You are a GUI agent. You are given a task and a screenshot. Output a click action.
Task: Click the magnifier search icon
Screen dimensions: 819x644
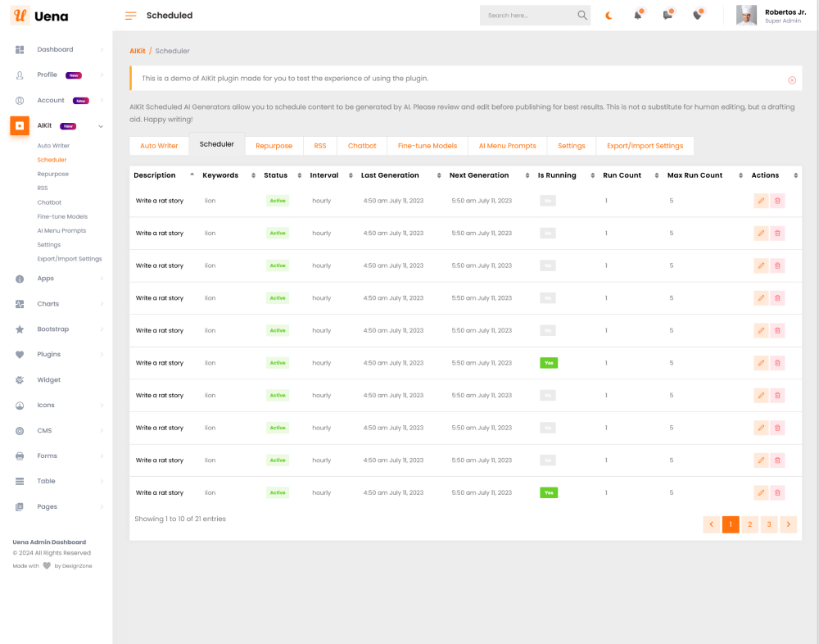click(582, 16)
